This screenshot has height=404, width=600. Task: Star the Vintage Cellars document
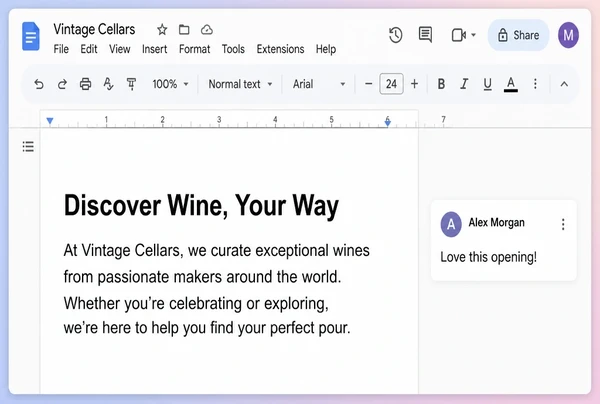click(162, 29)
